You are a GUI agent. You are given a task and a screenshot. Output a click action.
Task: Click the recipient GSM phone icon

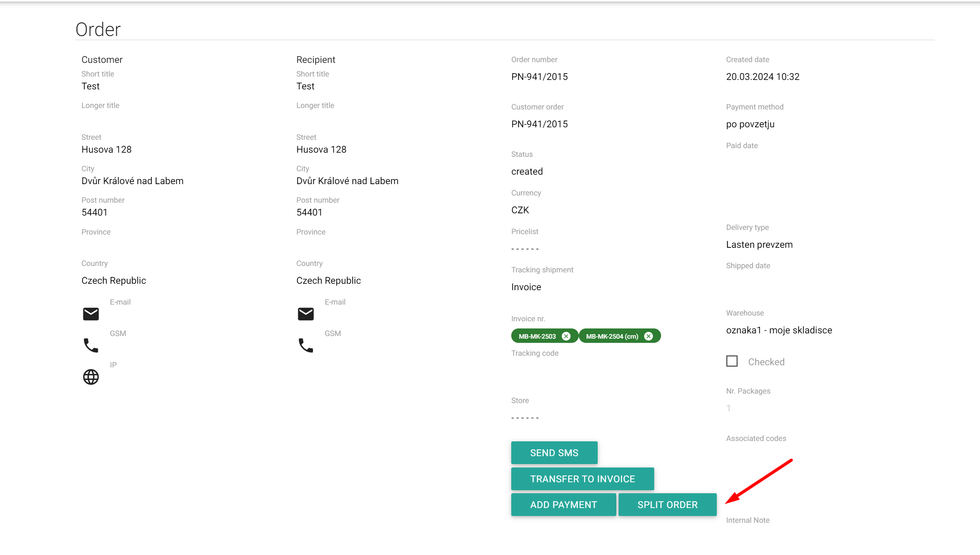click(x=306, y=346)
